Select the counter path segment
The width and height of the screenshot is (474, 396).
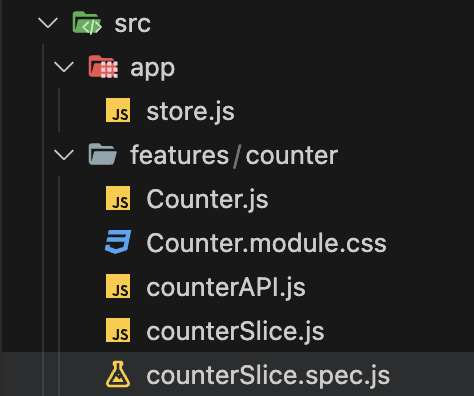pyautogui.click(x=292, y=156)
